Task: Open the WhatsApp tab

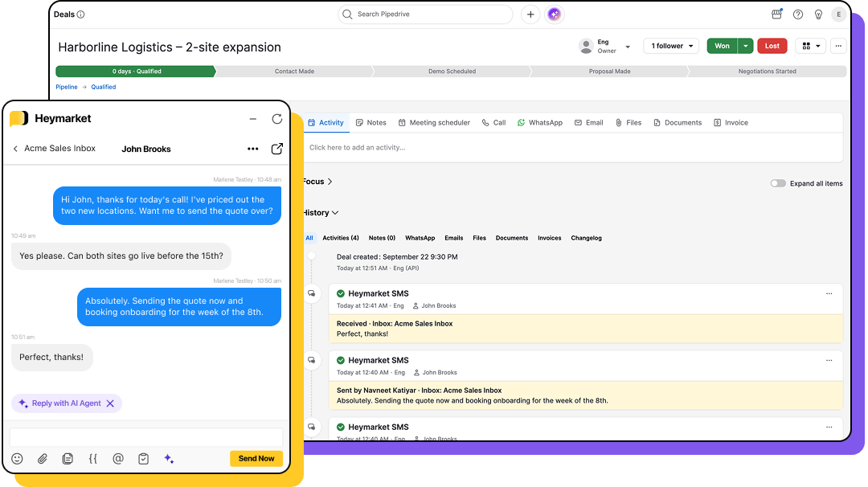Action: pyautogui.click(x=540, y=123)
